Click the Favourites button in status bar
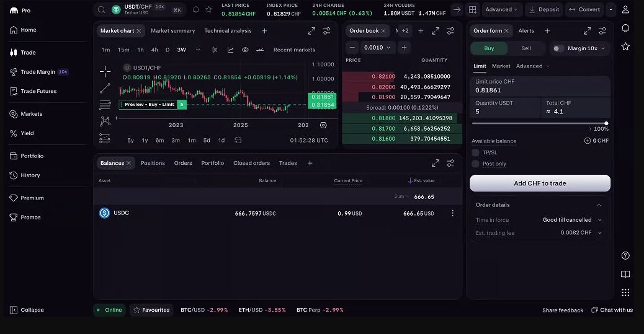This screenshot has width=644, height=334. [x=151, y=310]
